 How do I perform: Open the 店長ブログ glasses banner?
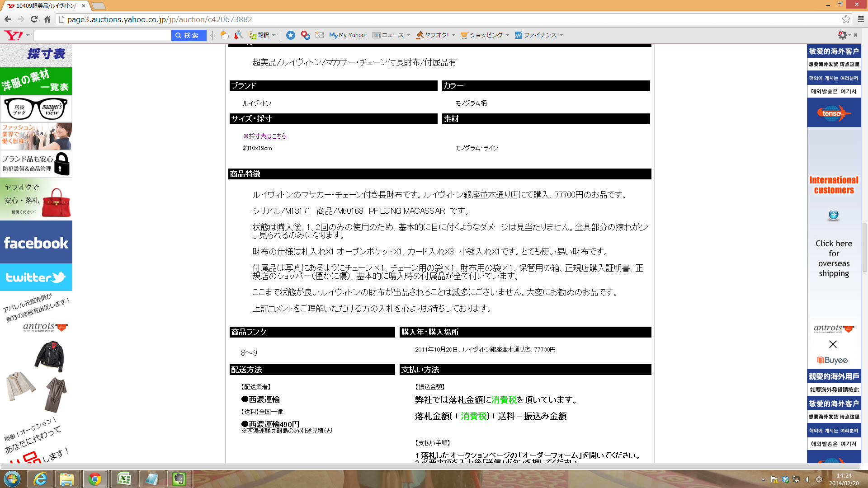(x=36, y=108)
